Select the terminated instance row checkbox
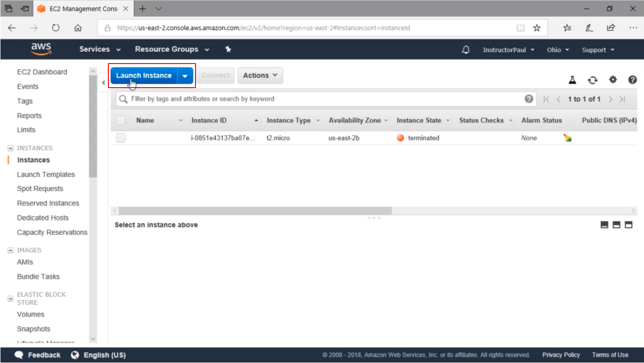Screen dimensions: 644x363 point(121,138)
